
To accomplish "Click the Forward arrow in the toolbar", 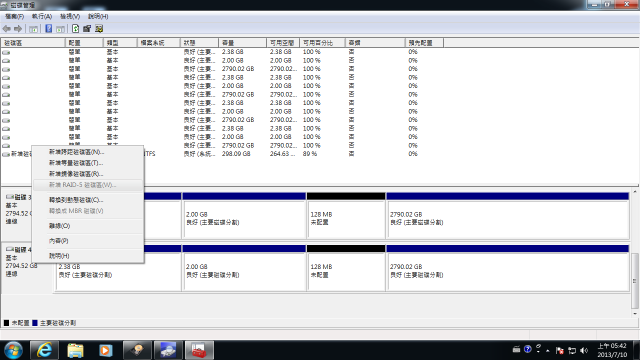I will tap(18, 29).
